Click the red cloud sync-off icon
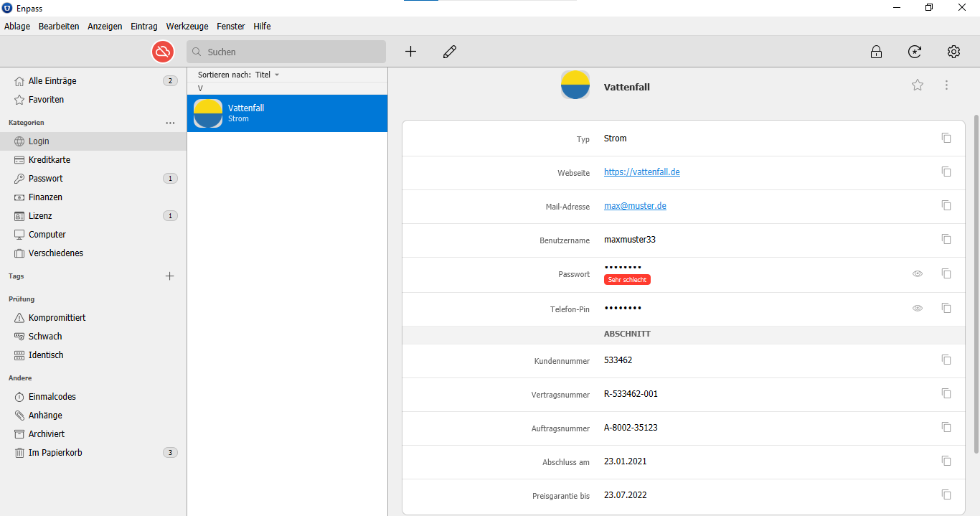This screenshot has width=980, height=516. click(163, 52)
